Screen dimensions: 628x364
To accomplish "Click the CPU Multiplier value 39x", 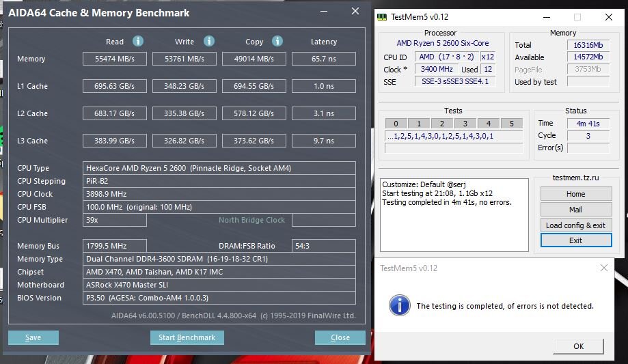I will click(115, 220).
